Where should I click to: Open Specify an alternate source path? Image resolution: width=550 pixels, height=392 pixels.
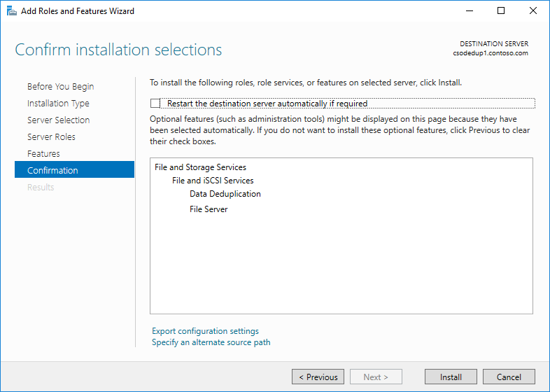[x=211, y=342]
